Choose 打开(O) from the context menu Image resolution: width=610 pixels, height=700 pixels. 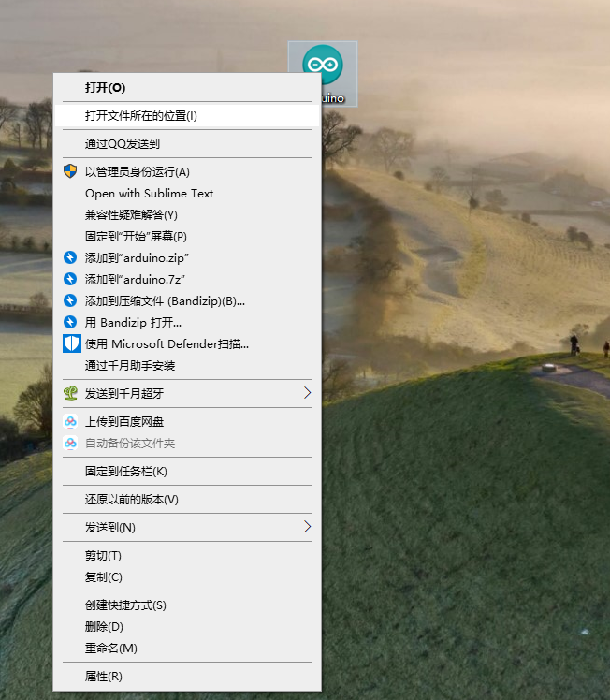tap(187, 88)
